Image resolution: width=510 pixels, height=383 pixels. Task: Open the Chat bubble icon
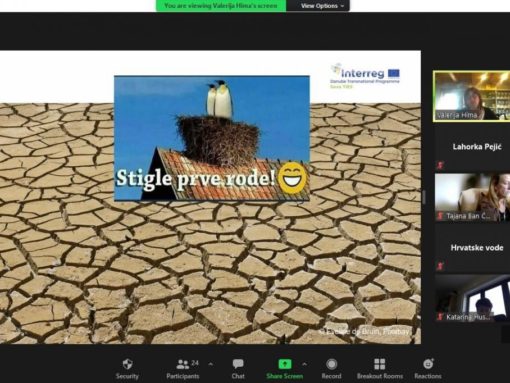[x=238, y=364]
